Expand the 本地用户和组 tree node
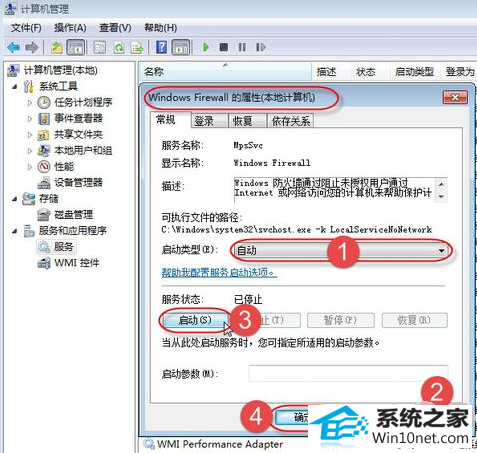This screenshot has height=453, width=477. pos(30,151)
